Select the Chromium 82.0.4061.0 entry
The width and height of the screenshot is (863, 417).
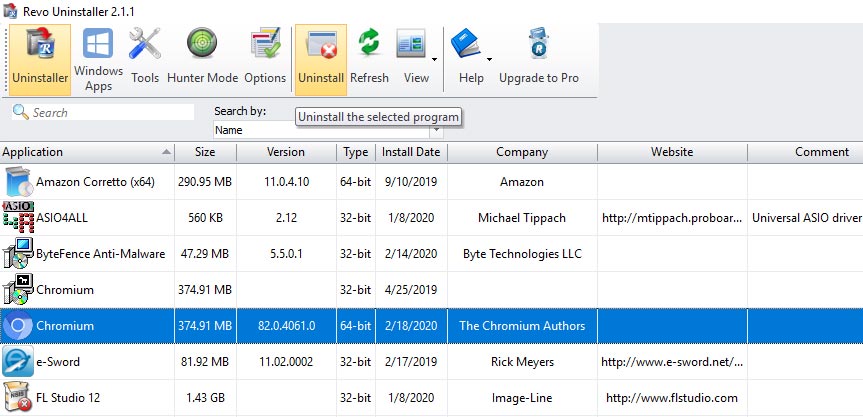(x=432, y=326)
